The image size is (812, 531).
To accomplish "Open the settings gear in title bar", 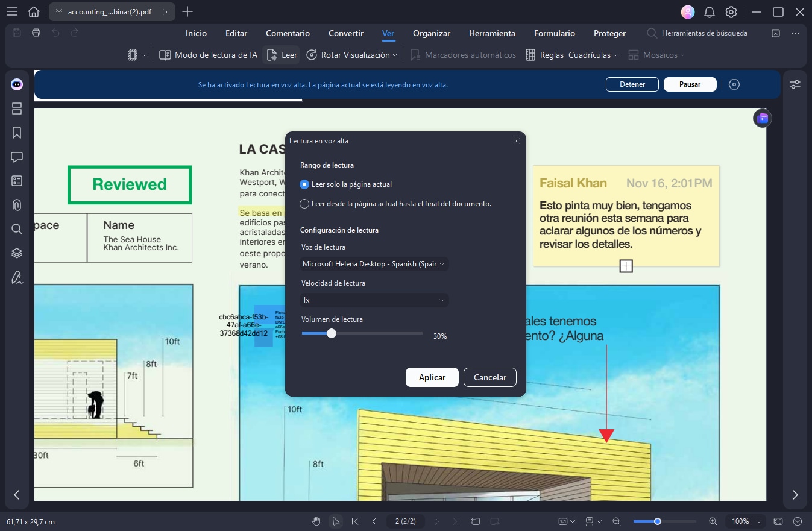I will [x=731, y=12].
